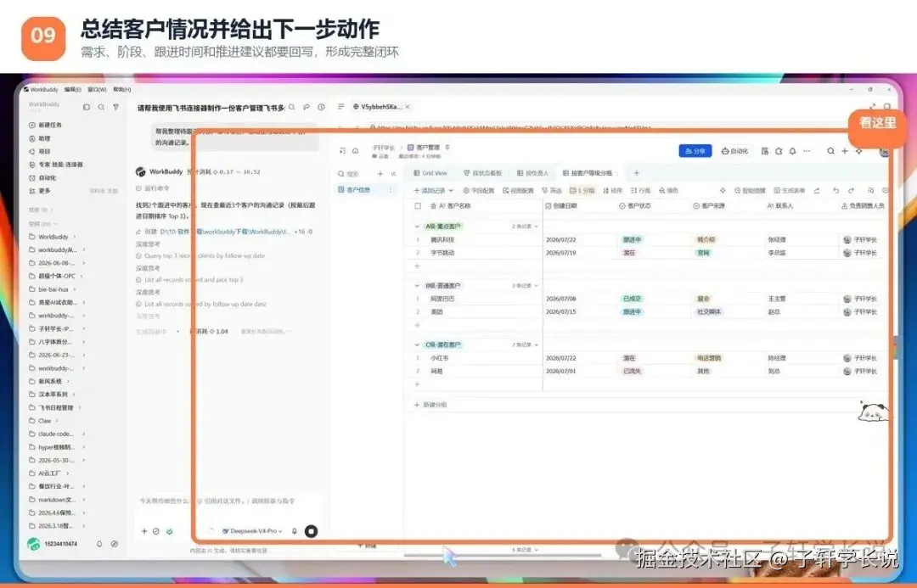917x588 pixels.
Task: Expand the AI云工厂 folder
Action: click(x=67, y=473)
